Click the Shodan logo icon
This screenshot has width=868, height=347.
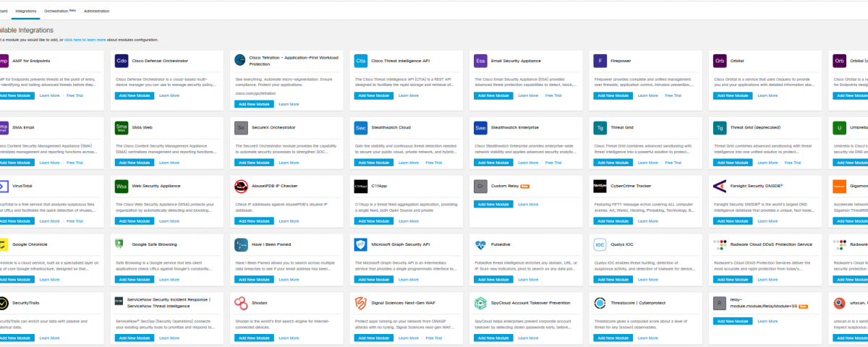pyautogui.click(x=241, y=303)
